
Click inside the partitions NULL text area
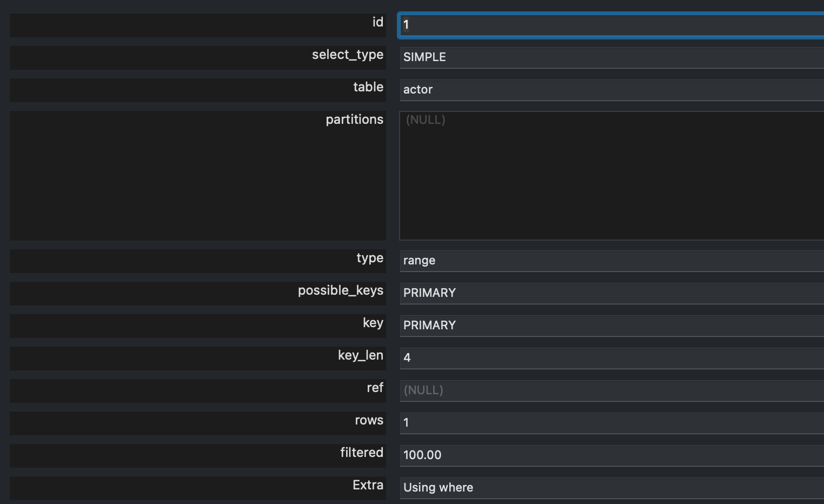tap(611, 176)
